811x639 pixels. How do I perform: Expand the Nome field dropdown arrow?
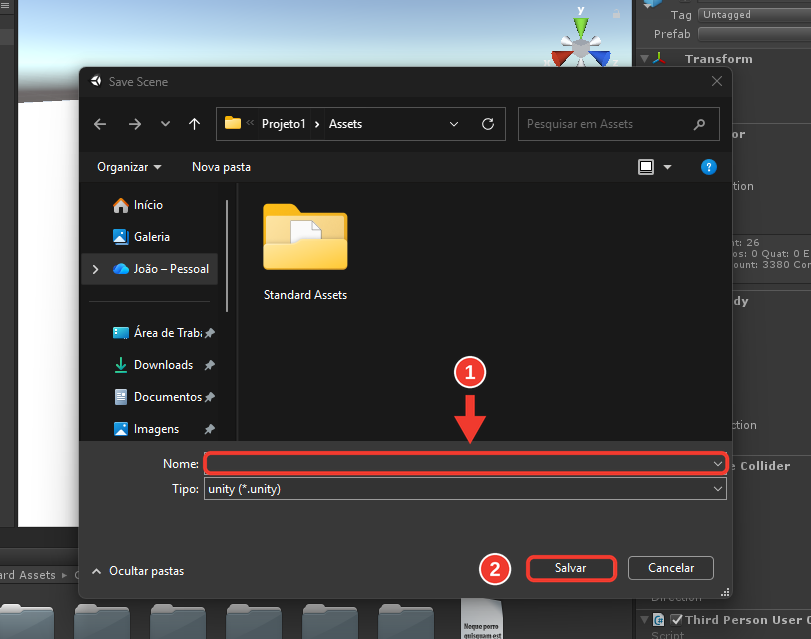tap(718, 464)
